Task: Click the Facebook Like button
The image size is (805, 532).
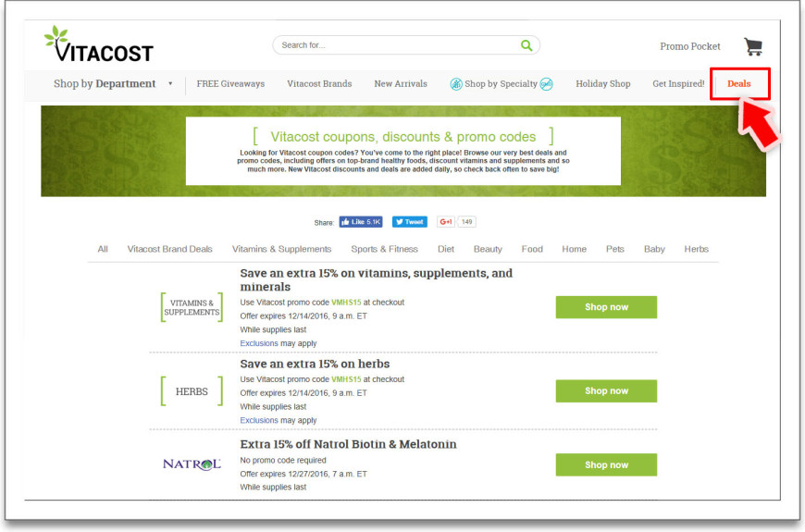Action: (361, 222)
